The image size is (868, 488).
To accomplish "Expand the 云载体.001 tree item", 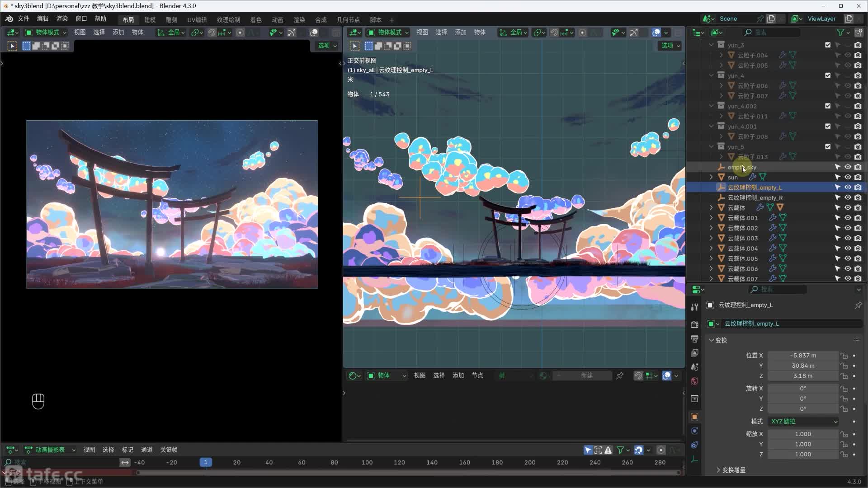I will pos(711,218).
